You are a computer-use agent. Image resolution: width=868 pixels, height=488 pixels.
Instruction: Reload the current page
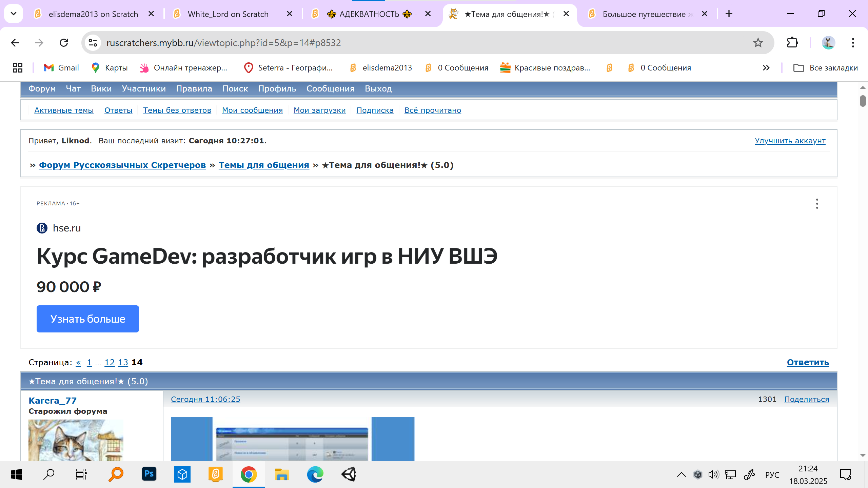(64, 43)
